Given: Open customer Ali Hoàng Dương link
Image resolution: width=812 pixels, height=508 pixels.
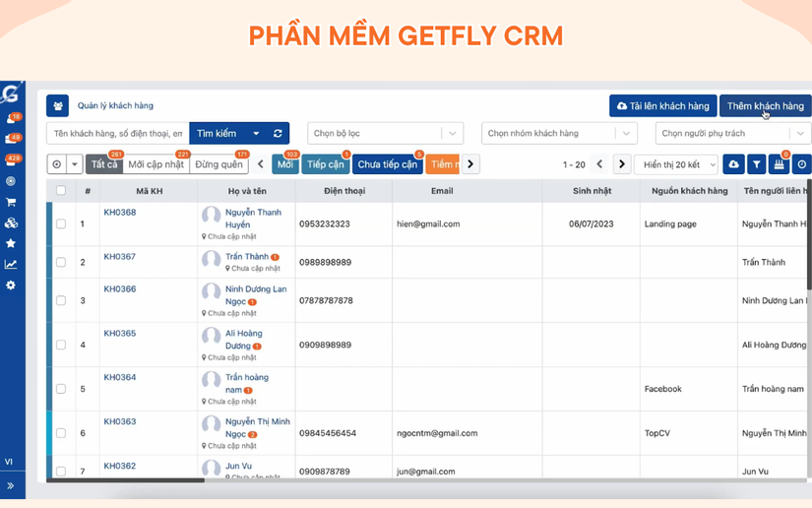Looking at the screenshot, I should coord(243,340).
